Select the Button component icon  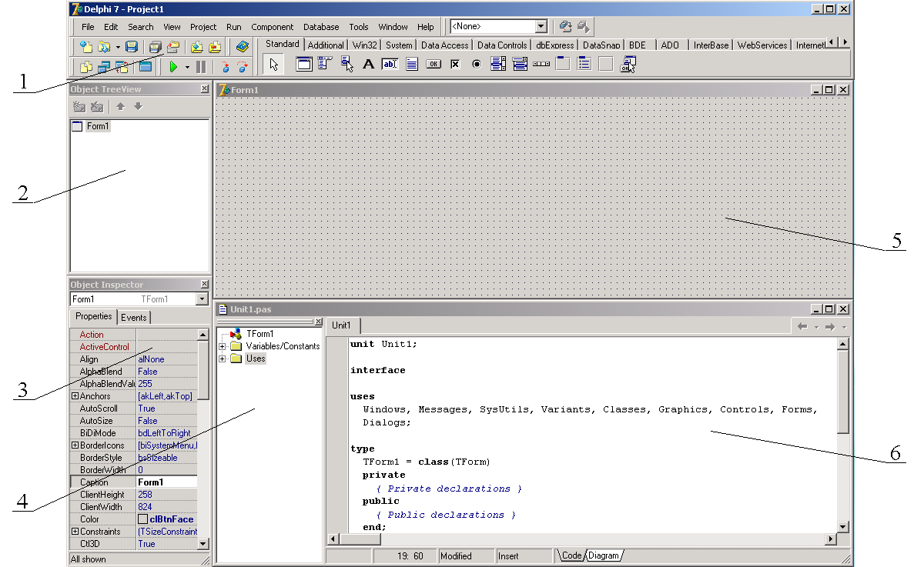point(434,64)
